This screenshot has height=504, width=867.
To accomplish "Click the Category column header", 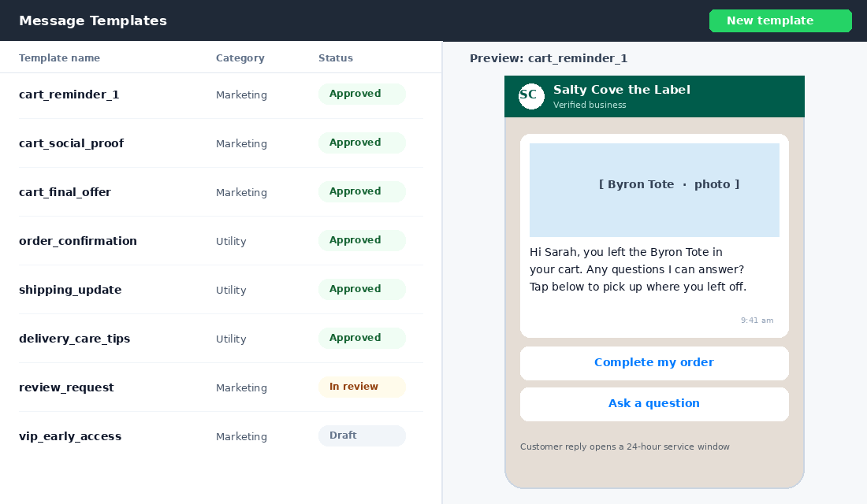I will pos(240,58).
